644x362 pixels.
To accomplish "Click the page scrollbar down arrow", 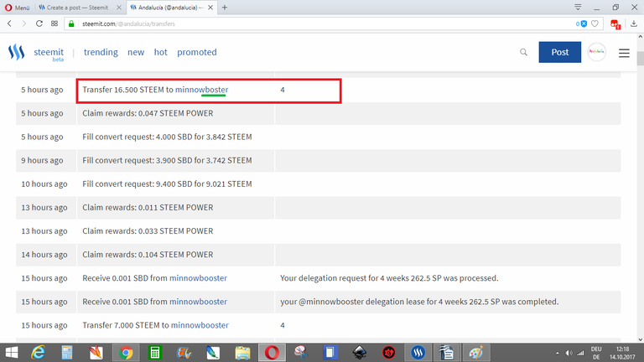I will pyautogui.click(x=641, y=339).
